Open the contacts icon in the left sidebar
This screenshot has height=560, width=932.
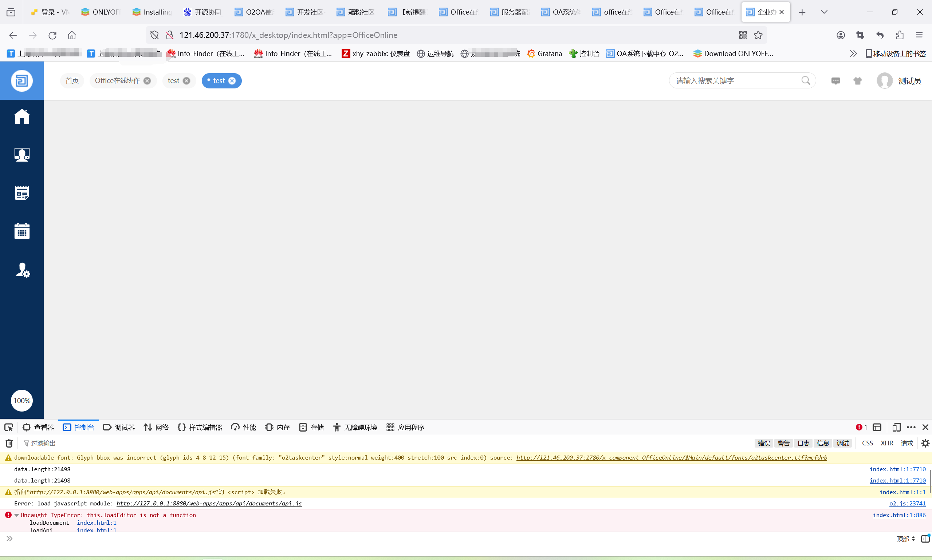point(22,154)
